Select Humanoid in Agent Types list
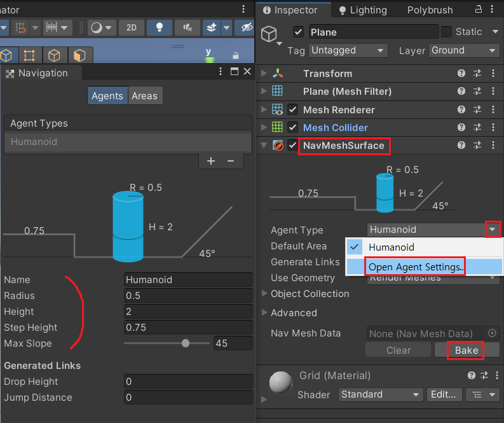 (x=128, y=142)
